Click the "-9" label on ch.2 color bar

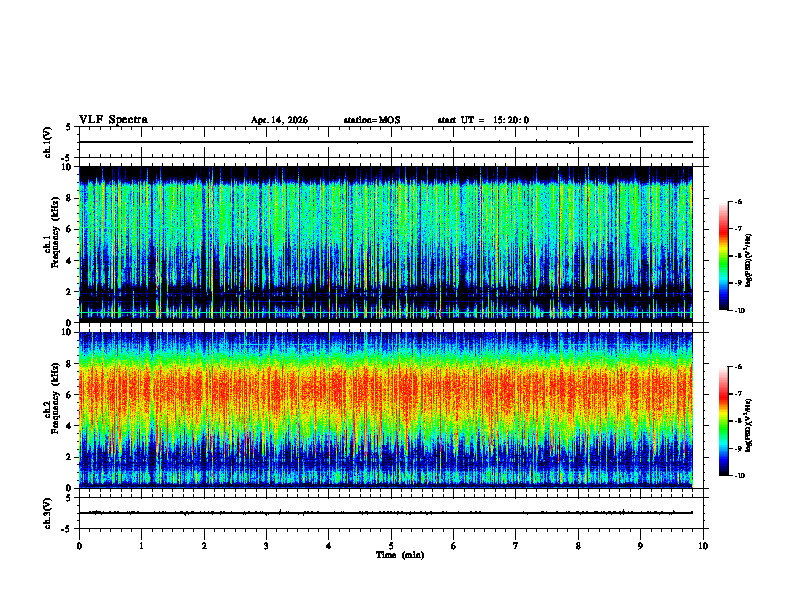(738, 448)
